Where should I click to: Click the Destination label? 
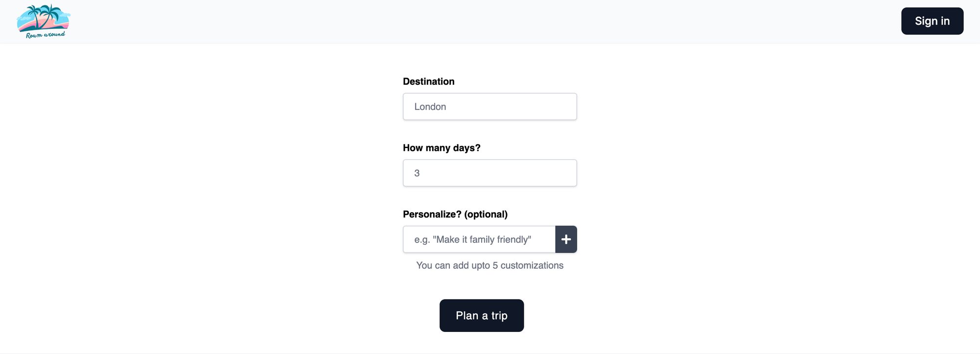428,81
